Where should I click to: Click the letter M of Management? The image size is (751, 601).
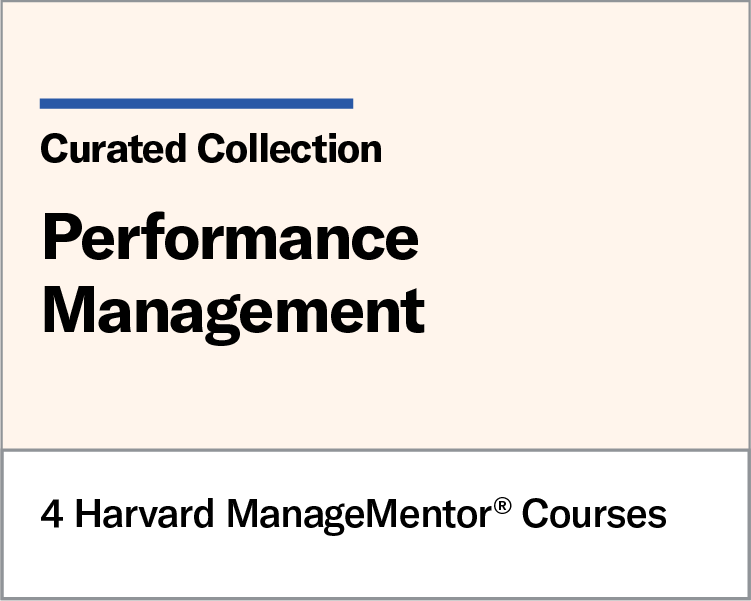pos(69,309)
